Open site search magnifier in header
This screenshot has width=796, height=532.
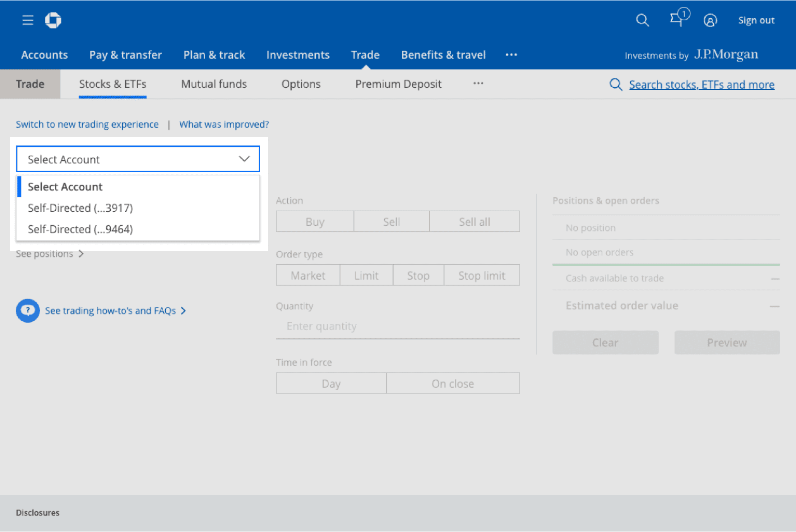(x=642, y=21)
